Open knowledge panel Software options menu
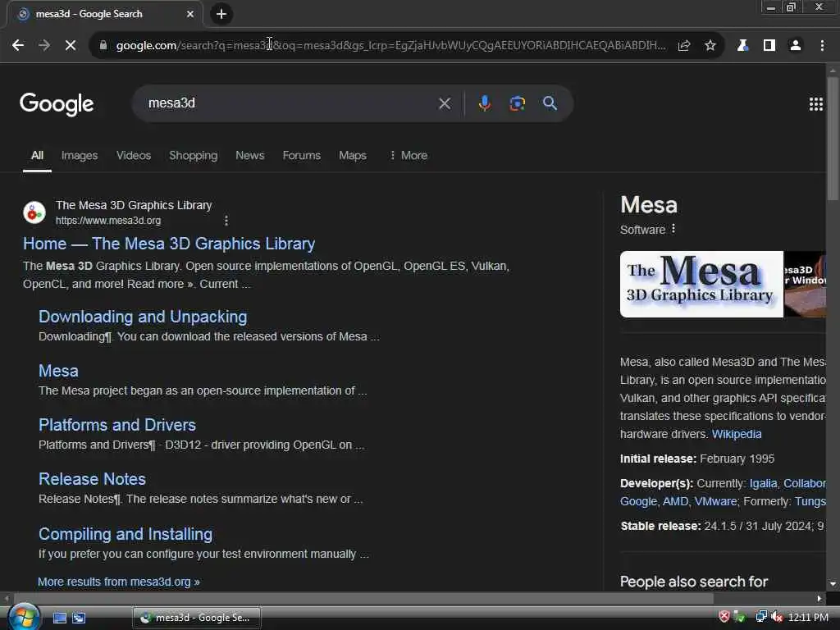 [x=673, y=229]
